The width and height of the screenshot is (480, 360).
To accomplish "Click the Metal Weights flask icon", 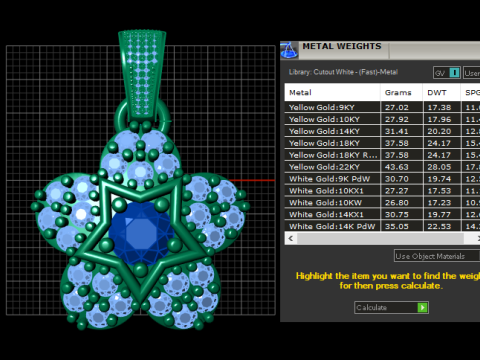I will 289,50.
